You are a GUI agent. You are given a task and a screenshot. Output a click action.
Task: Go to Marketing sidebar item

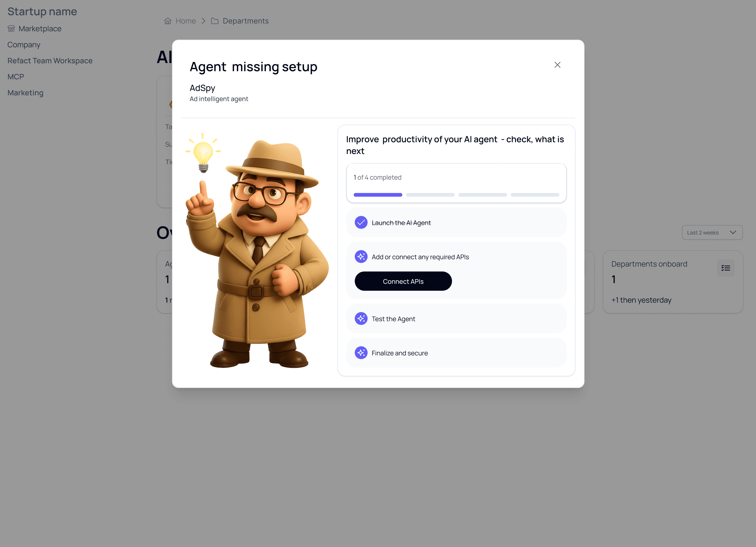[x=25, y=93]
